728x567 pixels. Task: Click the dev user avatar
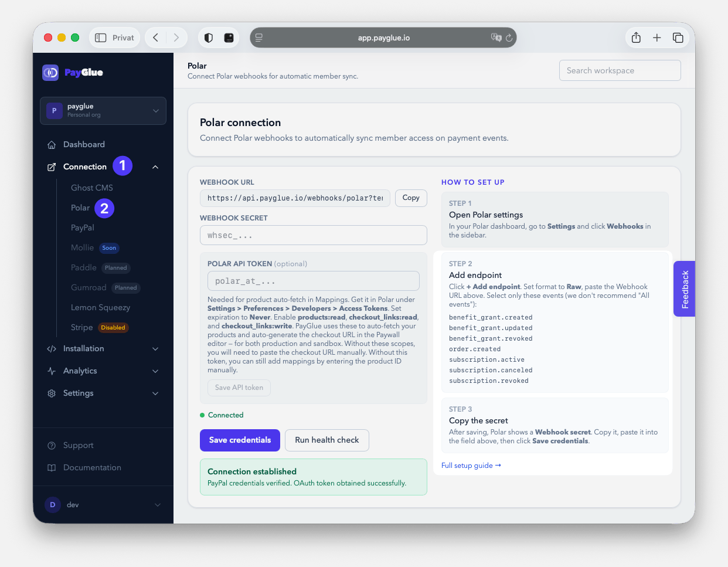[53, 505]
